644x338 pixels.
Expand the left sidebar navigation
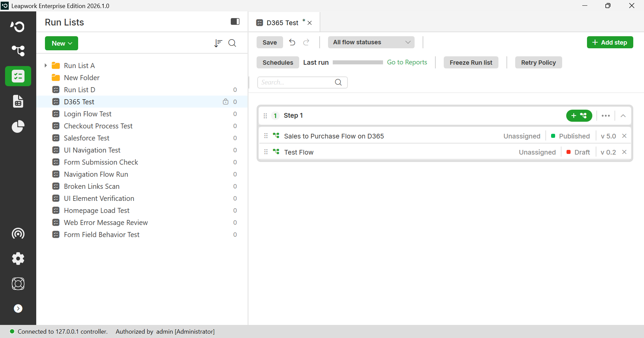pos(18,308)
